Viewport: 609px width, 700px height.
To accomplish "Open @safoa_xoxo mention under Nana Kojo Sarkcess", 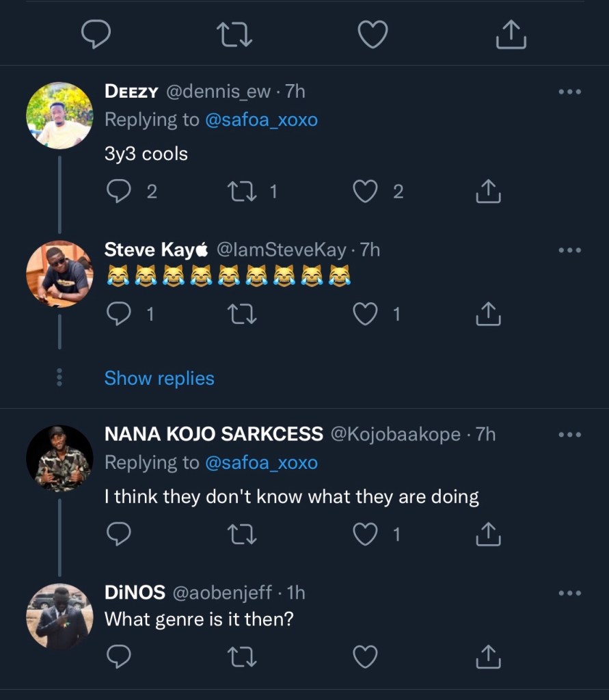I will (261, 463).
